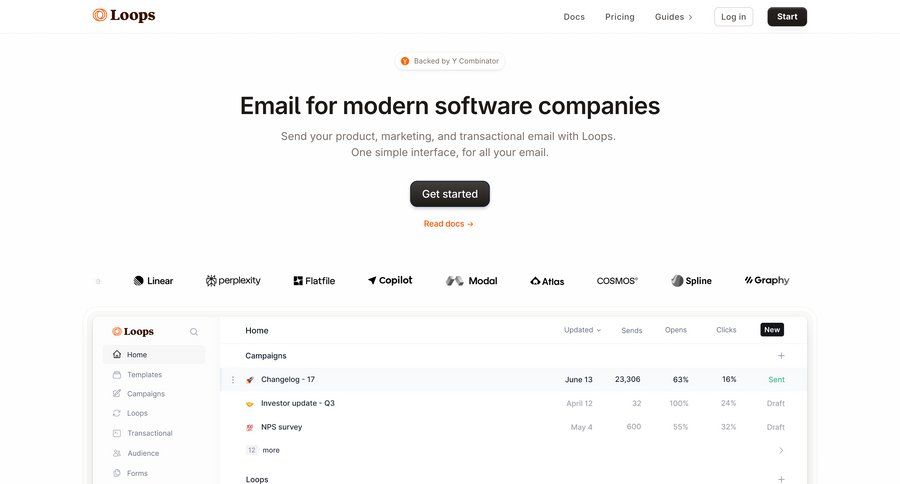Open the Updated sort dropdown

pos(582,330)
